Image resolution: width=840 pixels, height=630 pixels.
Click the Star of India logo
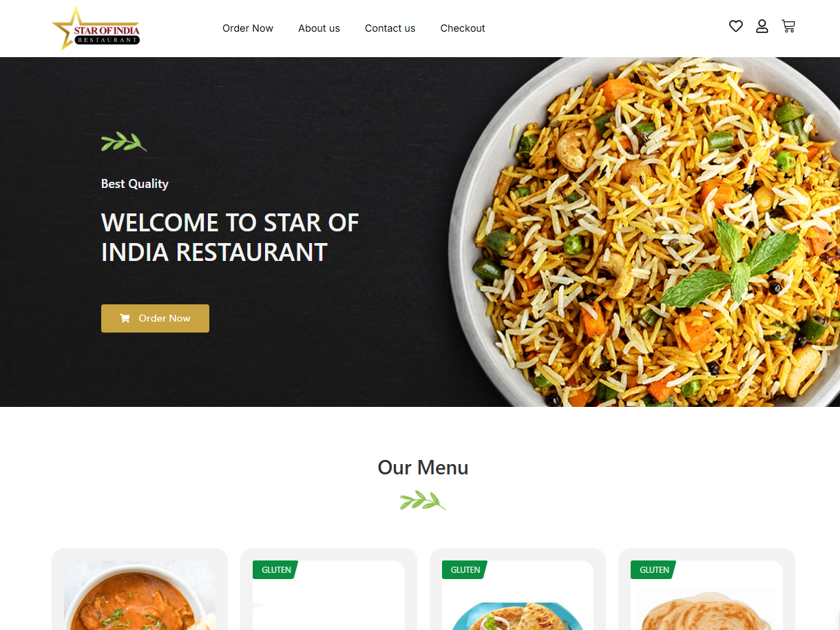tap(96, 28)
